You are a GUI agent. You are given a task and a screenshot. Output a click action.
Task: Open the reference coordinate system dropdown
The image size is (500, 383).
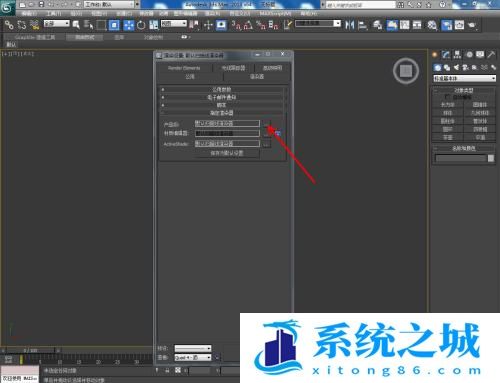click(174, 23)
